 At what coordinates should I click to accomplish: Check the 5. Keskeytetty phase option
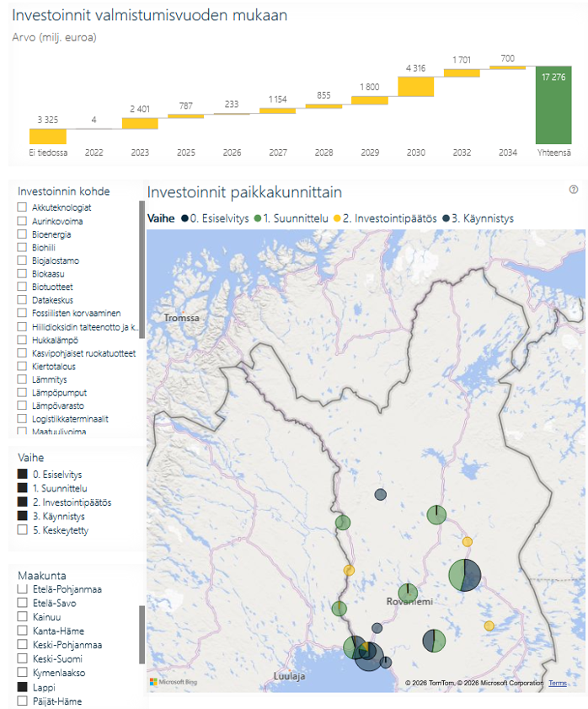[22, 529]
